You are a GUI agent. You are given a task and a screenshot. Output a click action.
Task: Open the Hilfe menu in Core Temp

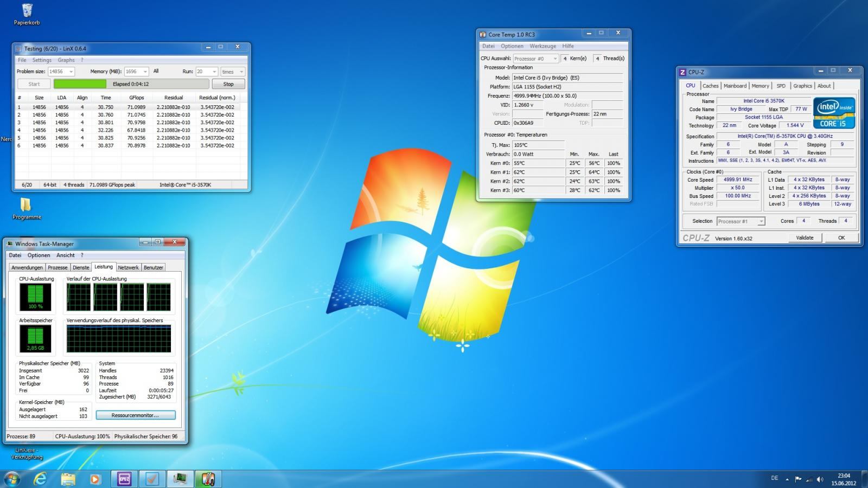(x=568, y=46)
